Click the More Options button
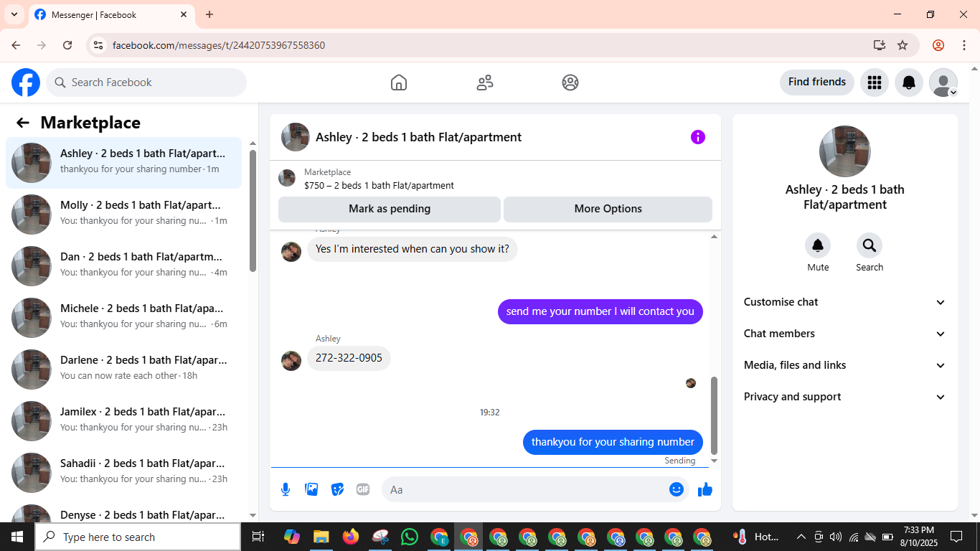 point(608,209)
